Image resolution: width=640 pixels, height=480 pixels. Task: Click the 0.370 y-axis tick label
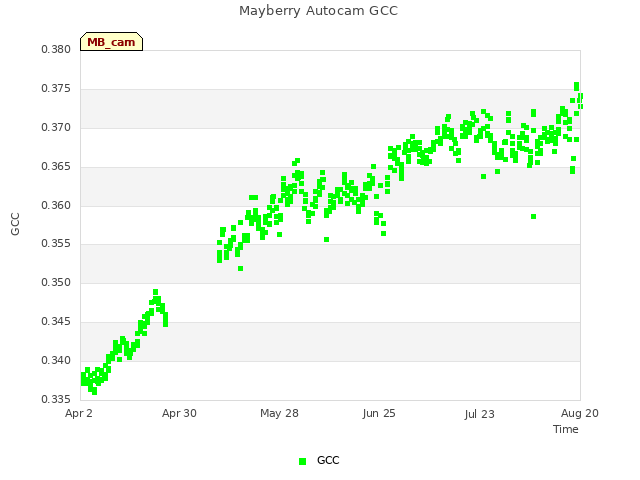pos(56,127)
